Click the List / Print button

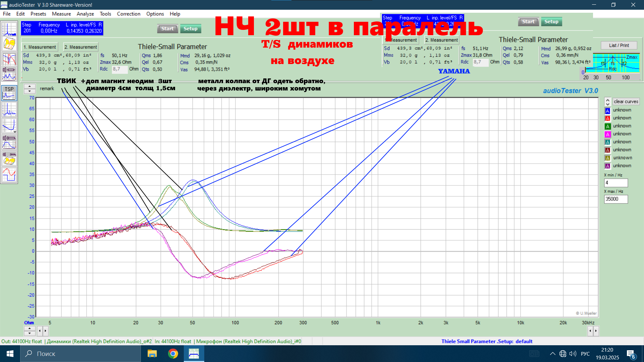click(619, 45)
